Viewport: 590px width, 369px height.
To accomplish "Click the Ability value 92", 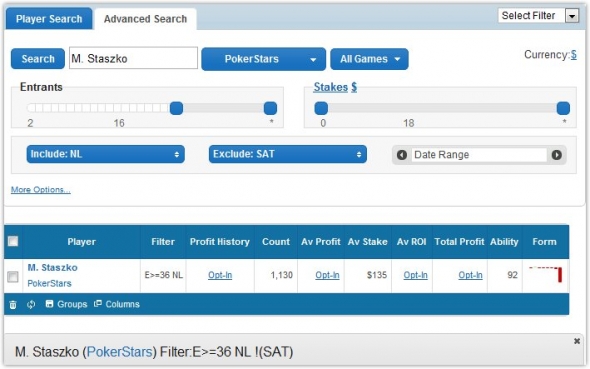I will point(512,275).
